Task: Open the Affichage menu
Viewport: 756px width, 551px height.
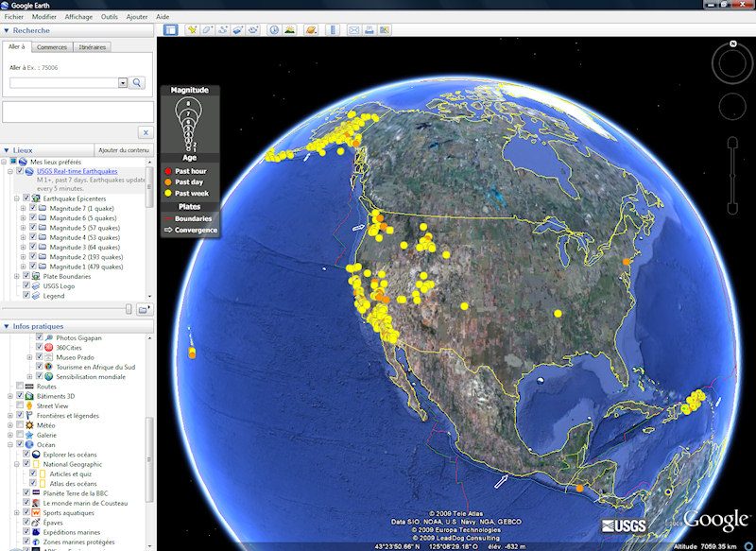Action: (x=78, y=17)
